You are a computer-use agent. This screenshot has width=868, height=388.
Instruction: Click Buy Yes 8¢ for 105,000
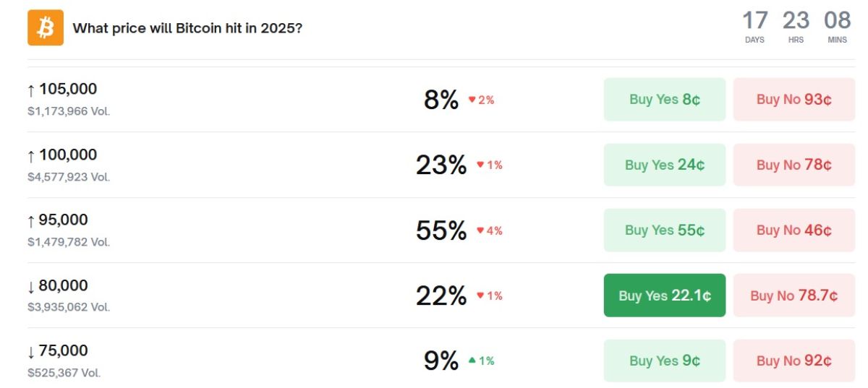[x=664, y=100]
